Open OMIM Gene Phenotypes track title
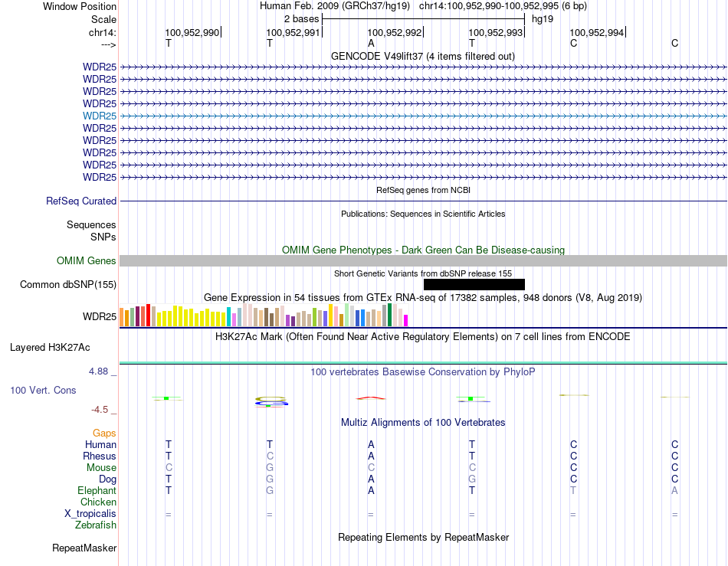This screenshot has width=728, height=566. coord(423,250)
